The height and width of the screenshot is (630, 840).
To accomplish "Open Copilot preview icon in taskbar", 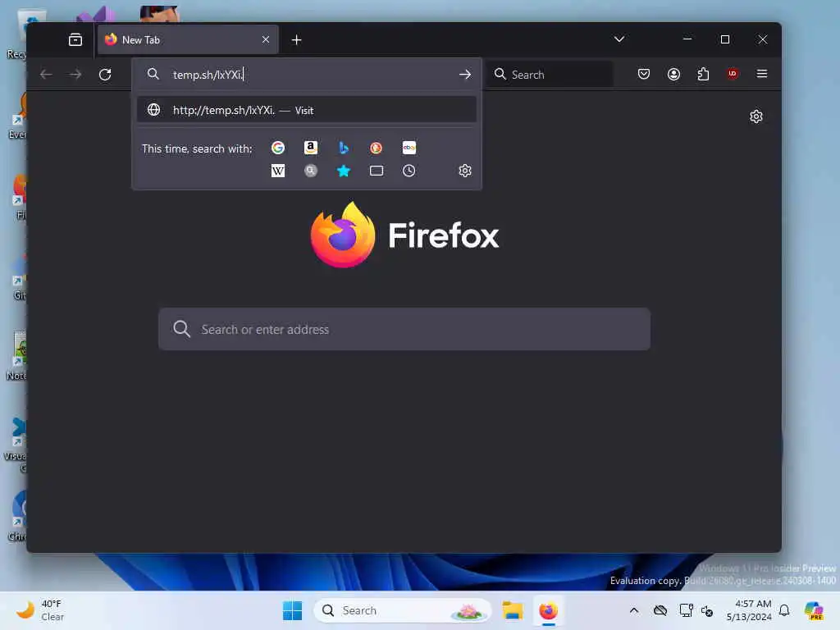I will tap(814, 610).
